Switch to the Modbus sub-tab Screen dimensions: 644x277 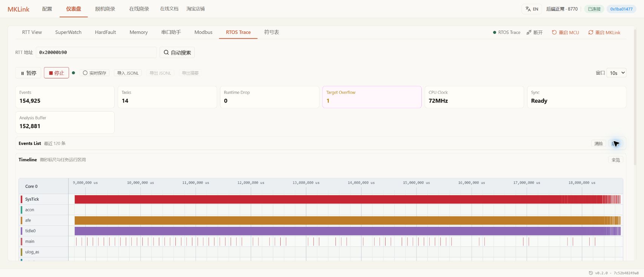203,32
